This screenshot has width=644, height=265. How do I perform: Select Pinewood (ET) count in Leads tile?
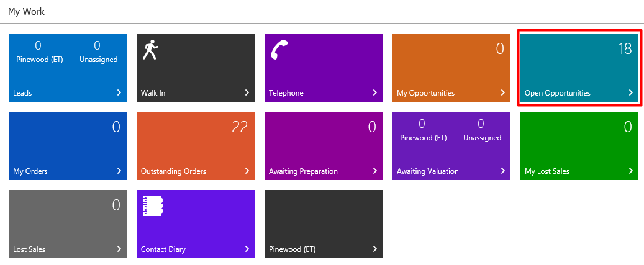[x=38, y=46]
